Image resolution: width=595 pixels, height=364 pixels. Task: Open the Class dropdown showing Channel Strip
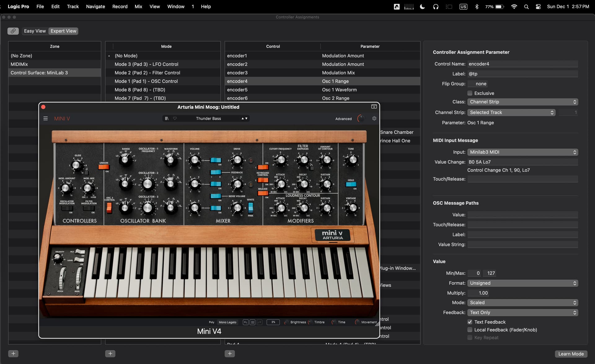(522, 102)
